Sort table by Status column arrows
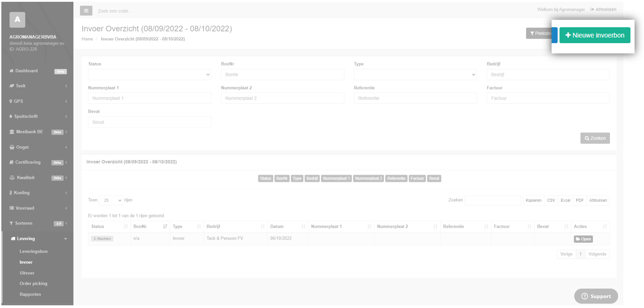The image size is (644, 308). click(x=126, y=227)
